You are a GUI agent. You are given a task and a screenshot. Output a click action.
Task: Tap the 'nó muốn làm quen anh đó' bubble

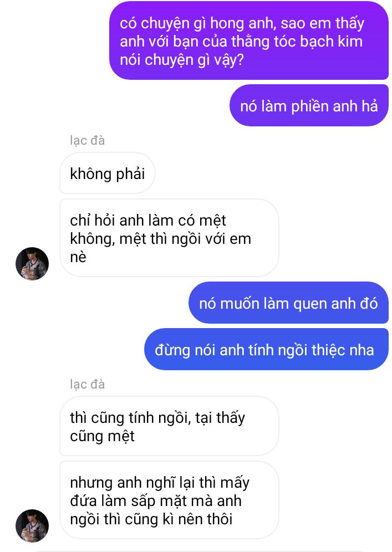[x=288, y=303]
